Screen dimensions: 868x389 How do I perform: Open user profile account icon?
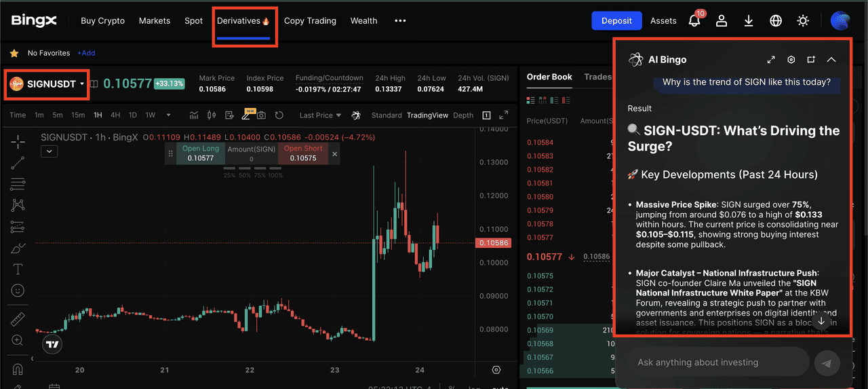[x=722, y=20]
